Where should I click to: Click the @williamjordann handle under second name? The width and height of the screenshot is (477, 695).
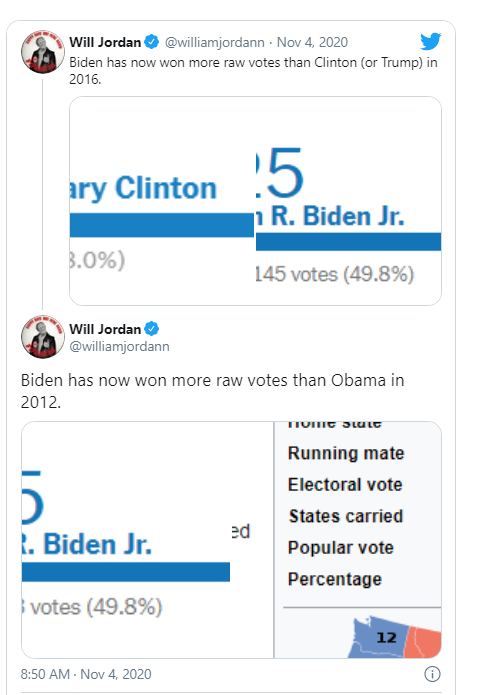coord(119,346)
